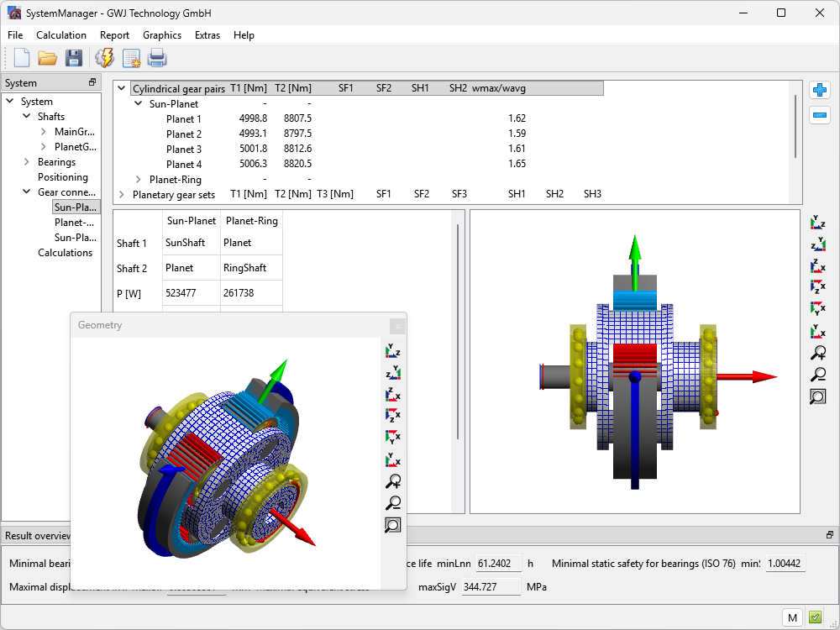
Task: Expand the Planetary gear sets row
Action: click(x=122, y=195)
